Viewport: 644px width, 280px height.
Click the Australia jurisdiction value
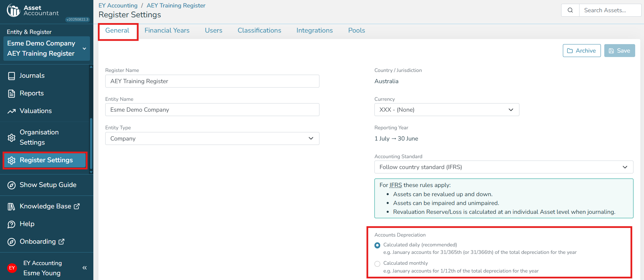coord(386,81)
